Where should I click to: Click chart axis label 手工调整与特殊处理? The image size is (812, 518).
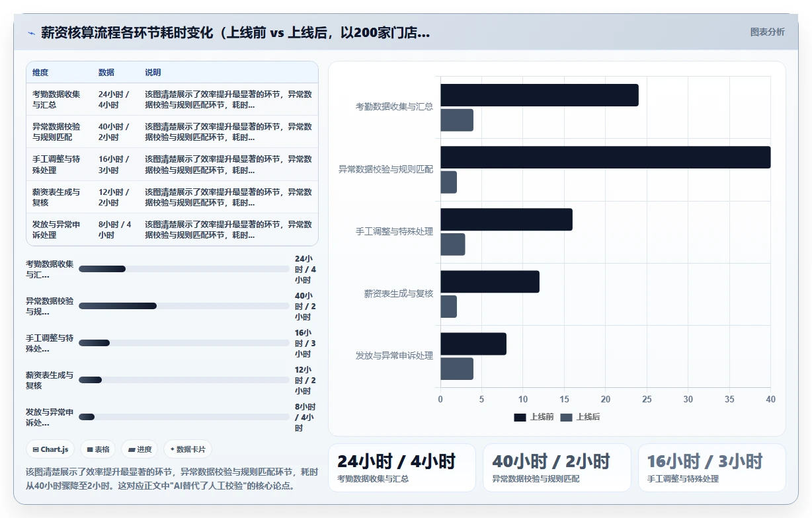(394, 231)
